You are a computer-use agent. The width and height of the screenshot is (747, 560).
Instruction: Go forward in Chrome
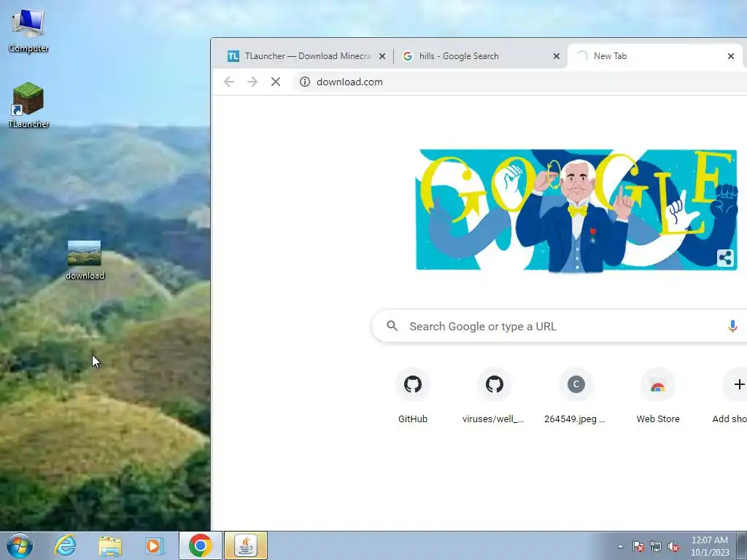[x=252, y=82]
